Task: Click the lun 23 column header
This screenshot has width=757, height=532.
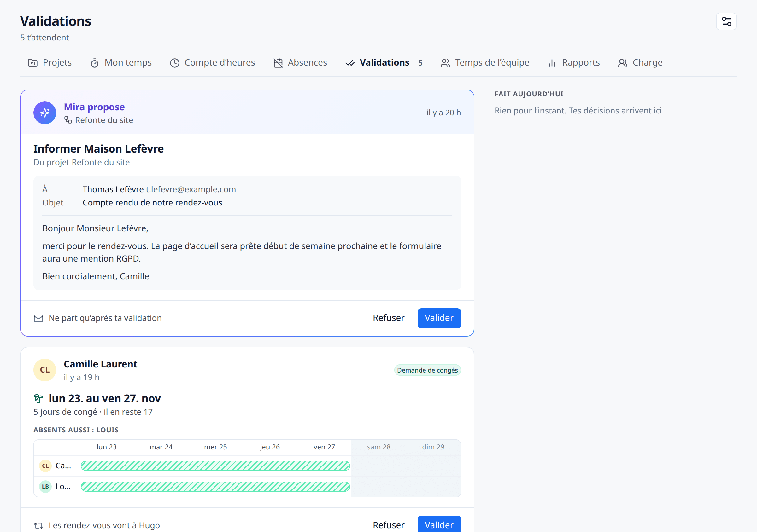Action: click(x=107, y=447)
